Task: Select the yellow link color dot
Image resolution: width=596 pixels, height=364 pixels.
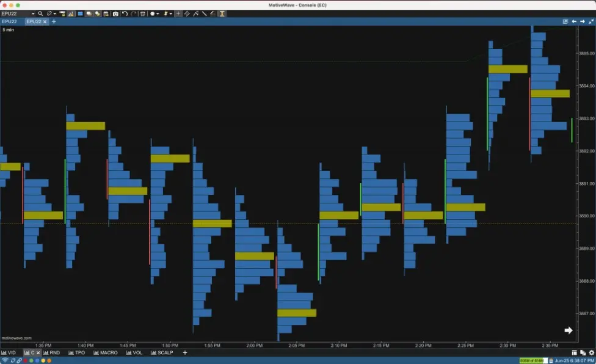Action: click(x=43, y=360)
